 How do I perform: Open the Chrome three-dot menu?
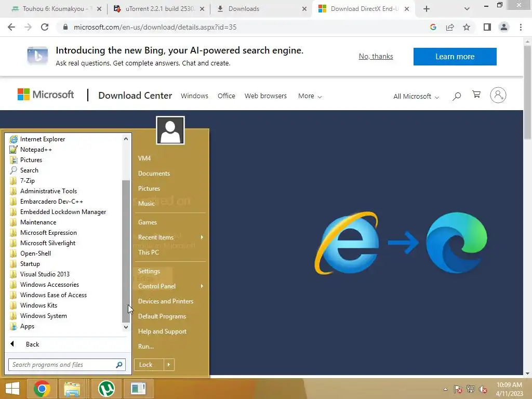(521, 27)
